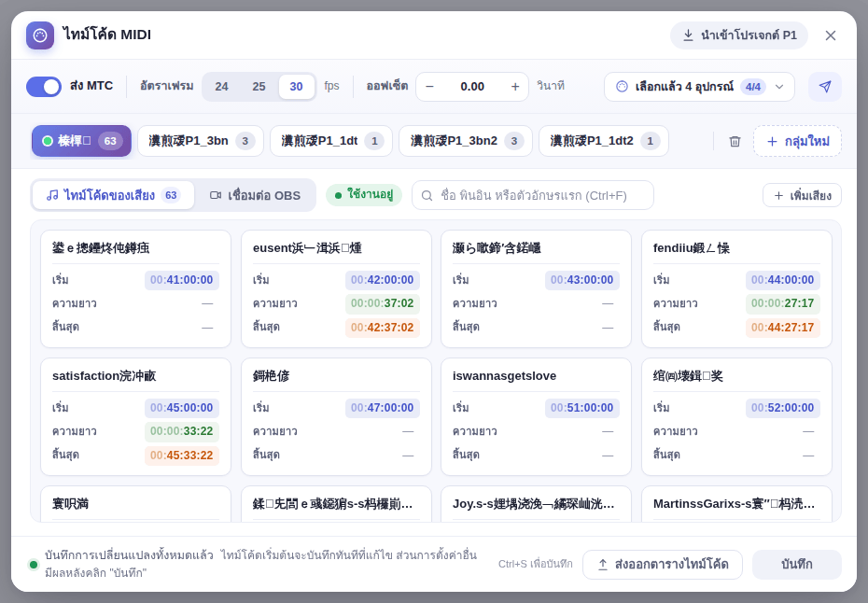The height and width of the screenshot is (603, 868).
Task: Switch to เชื่อมต่อ OBS tab
Action: point(255,195)
